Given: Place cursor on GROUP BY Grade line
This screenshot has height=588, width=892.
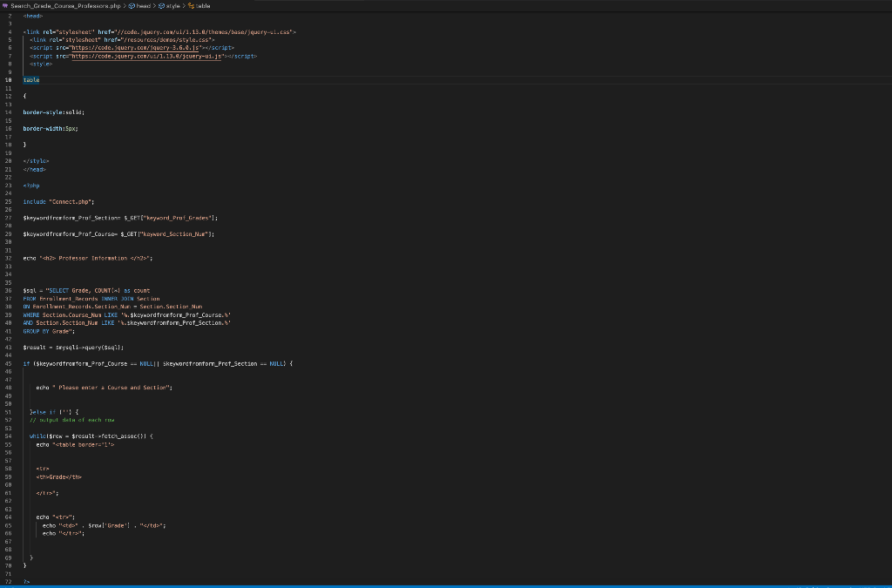Looking at the screenshot, I should (x=49, y=331).
